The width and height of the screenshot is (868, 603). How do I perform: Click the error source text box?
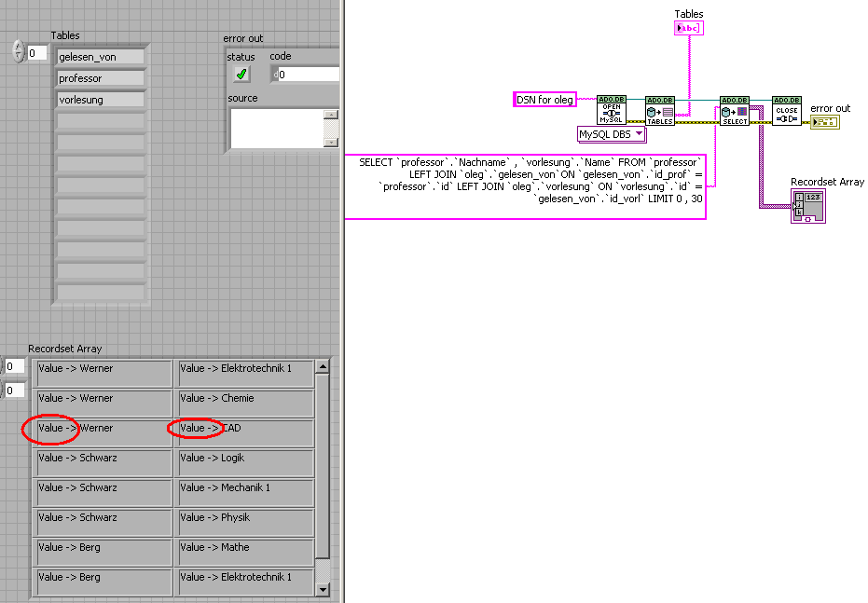(x=277, y=129)
